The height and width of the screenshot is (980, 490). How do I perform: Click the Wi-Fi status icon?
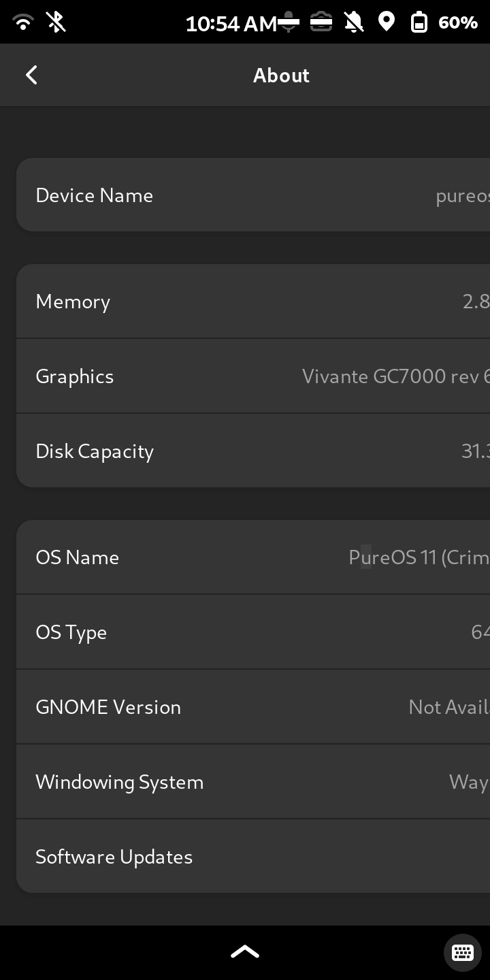pyautogui.click(x=23, y=22)
